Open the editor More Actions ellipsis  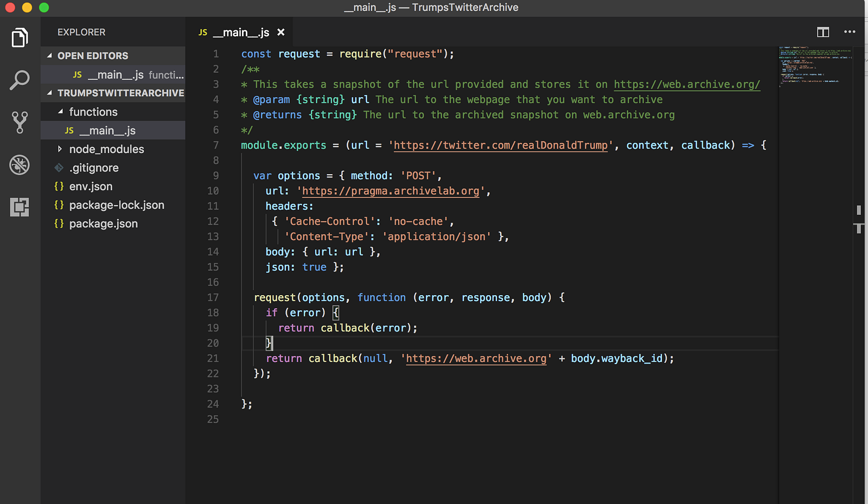pyautogui.click(x=850, y=33)
